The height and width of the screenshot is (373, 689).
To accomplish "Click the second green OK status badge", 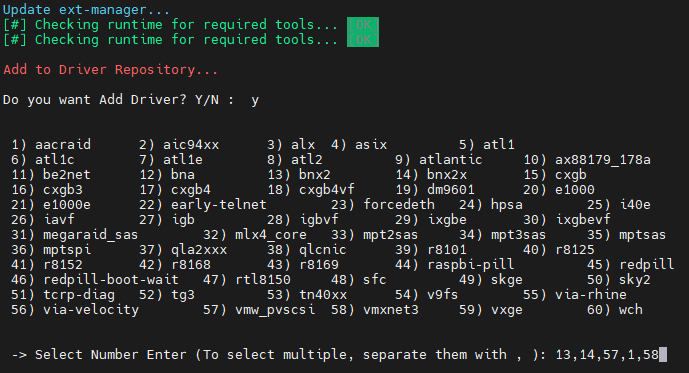I will [x=363, y=40].
